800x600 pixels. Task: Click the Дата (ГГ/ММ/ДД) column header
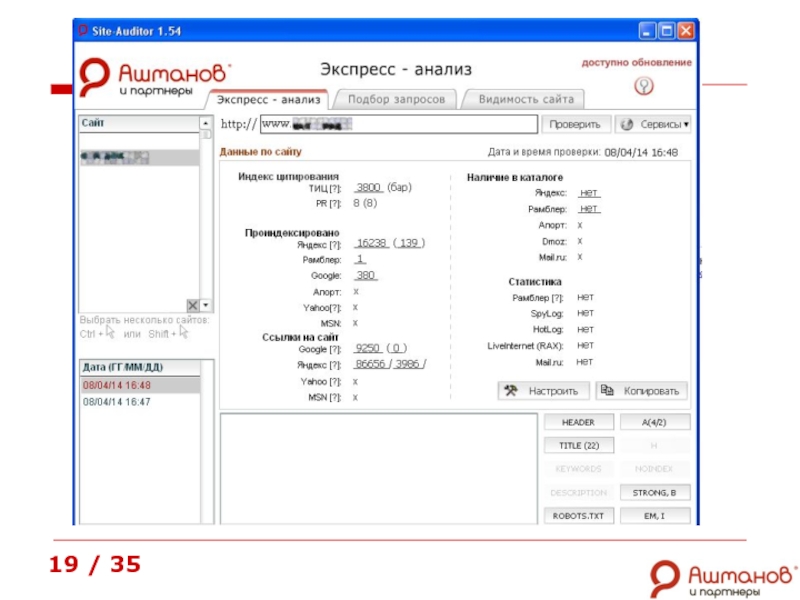click(139, 367)
